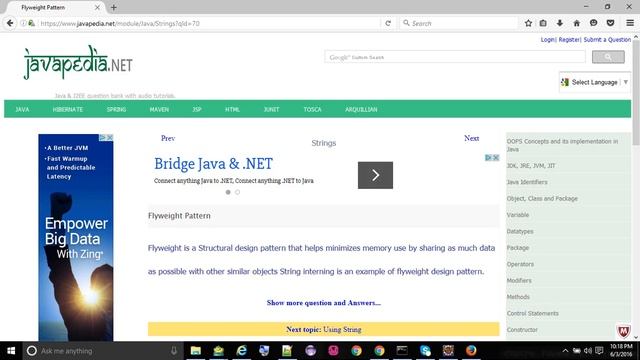Open the Operators sidebar topic
640x360 pixels.
coord(520,264)
